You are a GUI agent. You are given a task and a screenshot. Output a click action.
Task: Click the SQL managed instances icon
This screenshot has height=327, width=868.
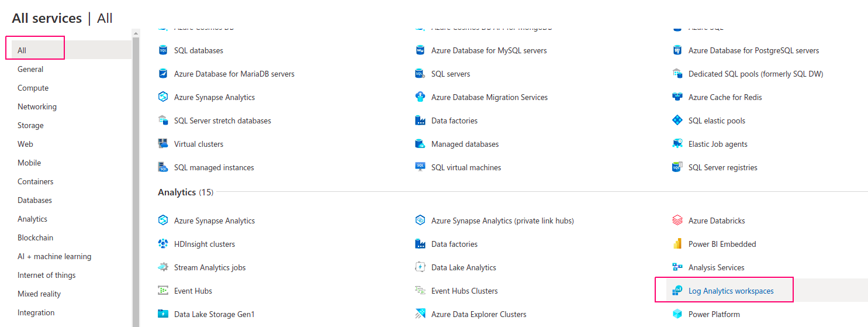(x=163, y=167)
